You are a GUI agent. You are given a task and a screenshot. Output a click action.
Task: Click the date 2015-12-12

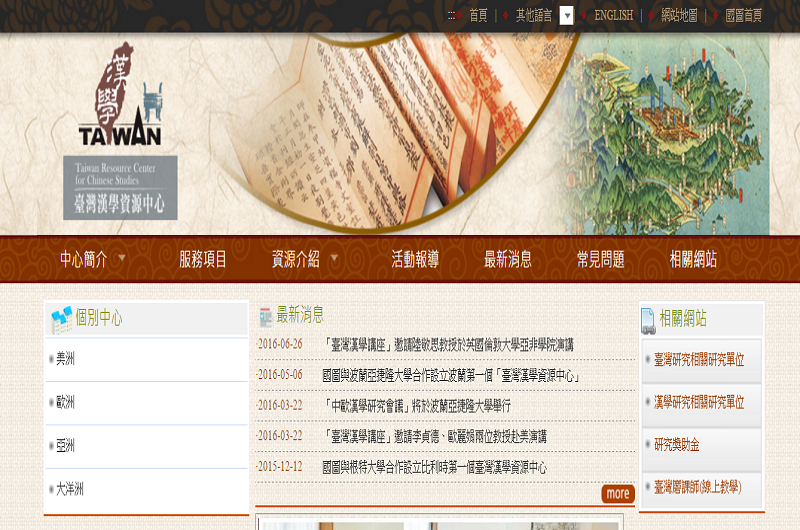click(280, 466)
